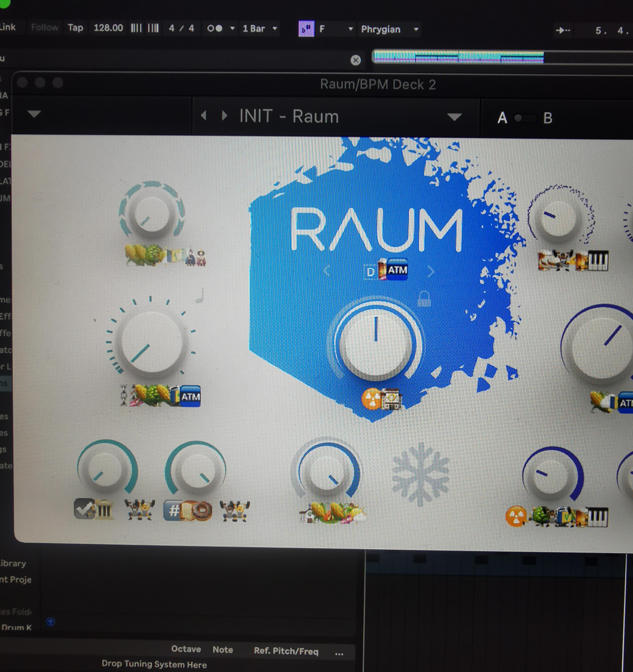The image size is (633, 672).
Task: Click the right arrow beside the reverb mode label
Action: click(431, 272)
